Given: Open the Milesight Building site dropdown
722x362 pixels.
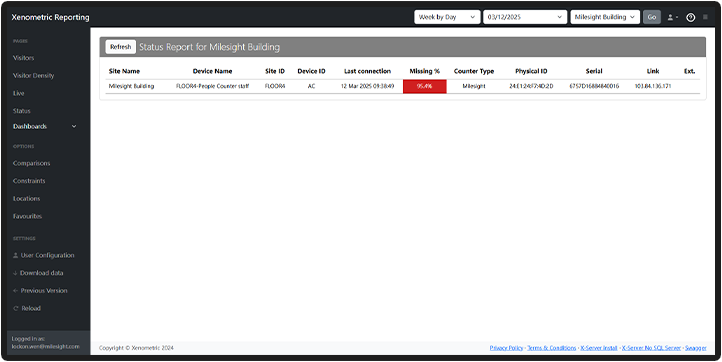Looking at the screenshot, I should pos(605,17).
